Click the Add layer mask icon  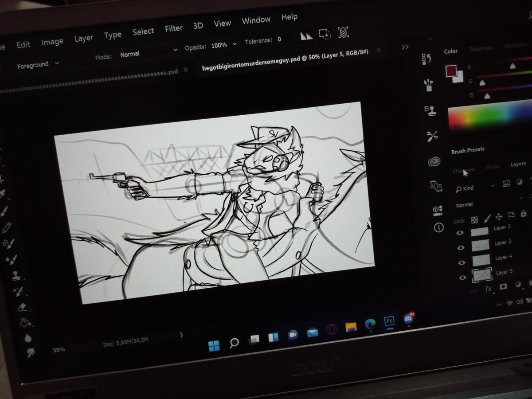pos(503,287)
